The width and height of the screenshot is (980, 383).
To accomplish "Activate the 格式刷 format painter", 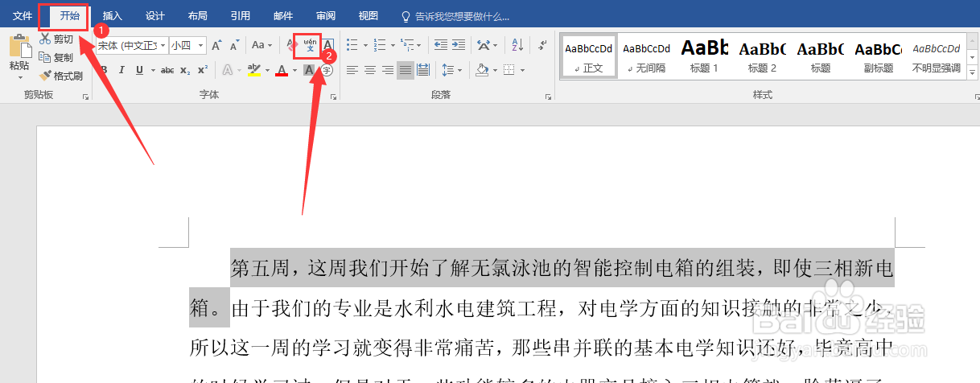I will pos(61,76).
